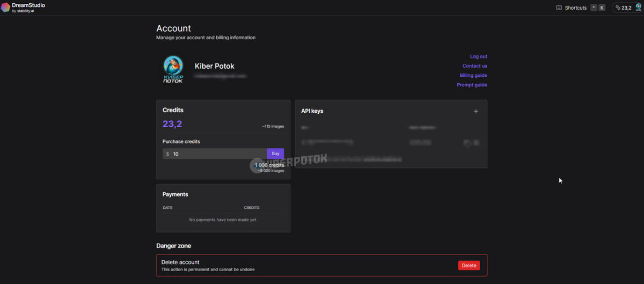Image resolution: width=644 pixels, height=284 pixels.
Task: Open the user avatar in top bar
Action: pyautogui.click(x=638, y=8)
